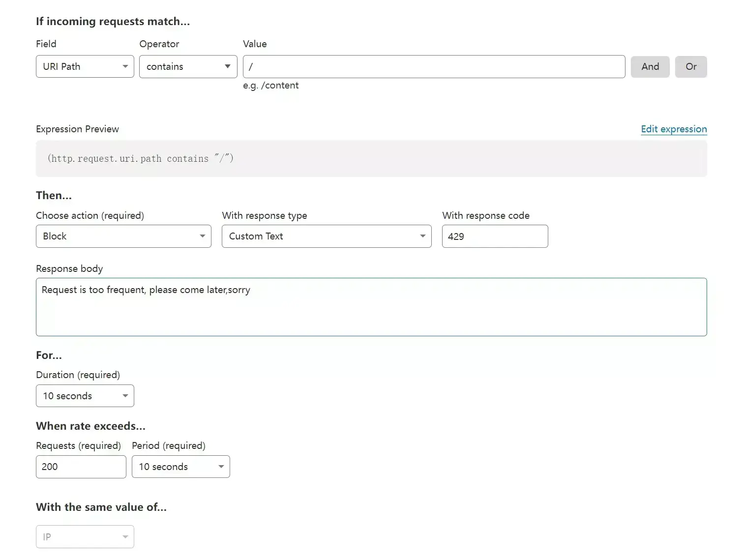Open the Period dropdown set to 10 seconds
744x560 pixels.
180,467
